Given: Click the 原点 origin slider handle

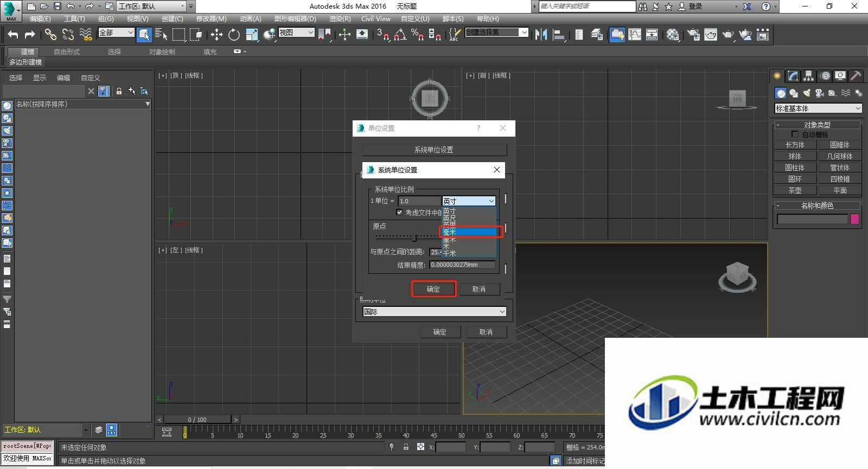Looking at the screenshot, I should tap(415, 237).
